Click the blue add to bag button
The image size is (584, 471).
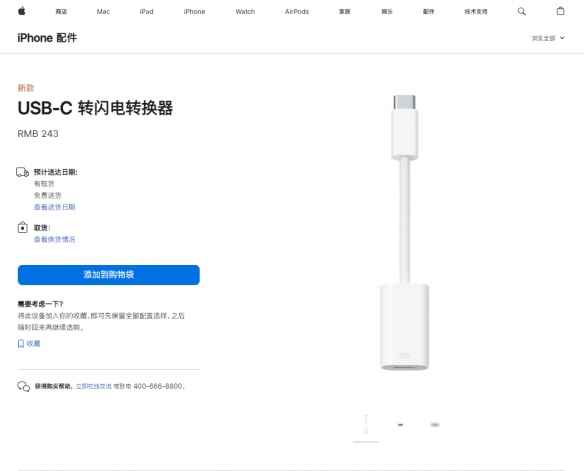point(109,275)
